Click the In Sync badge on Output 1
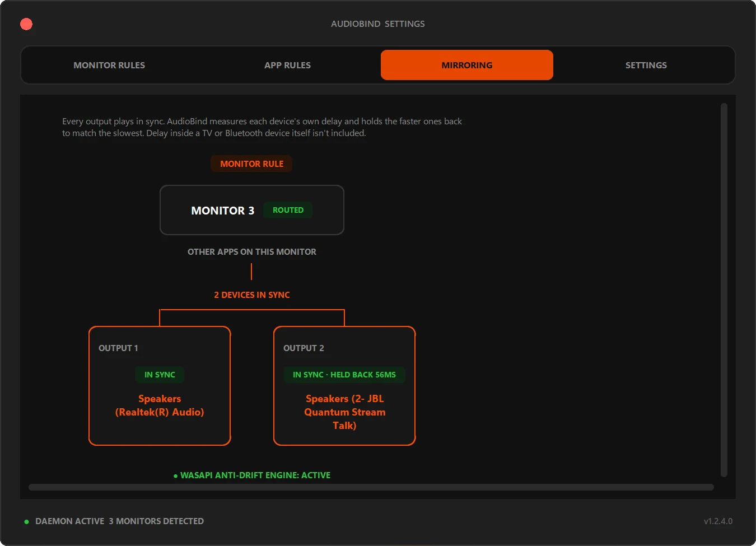The height and width of the screenshot is (546, 756). click(x=160, y=375)
